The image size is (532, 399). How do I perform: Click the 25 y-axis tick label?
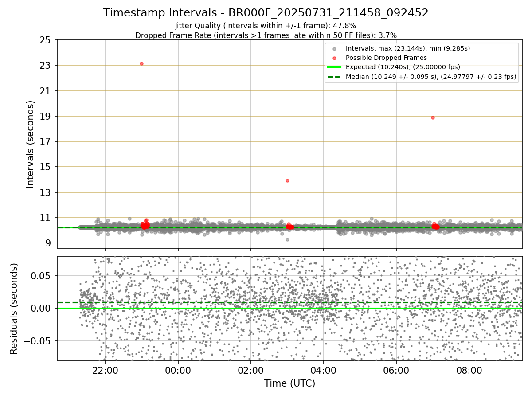pos(46,40)
